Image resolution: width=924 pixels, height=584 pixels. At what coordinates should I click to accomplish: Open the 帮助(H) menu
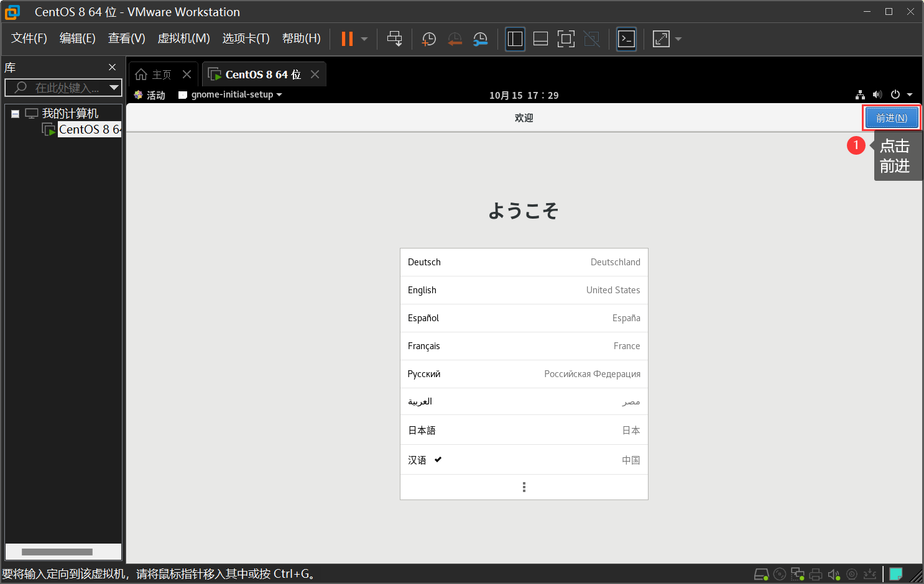point(302,39)
